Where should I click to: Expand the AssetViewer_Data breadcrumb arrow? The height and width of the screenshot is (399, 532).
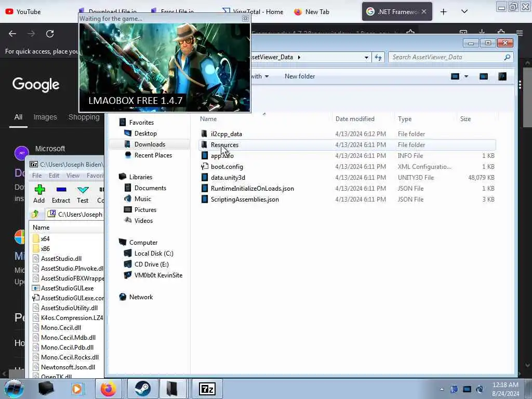(x=299, y=57)
